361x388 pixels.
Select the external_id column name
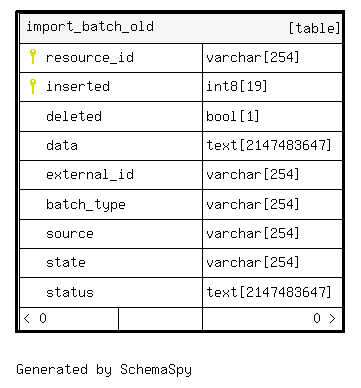(x=90, y=175)
